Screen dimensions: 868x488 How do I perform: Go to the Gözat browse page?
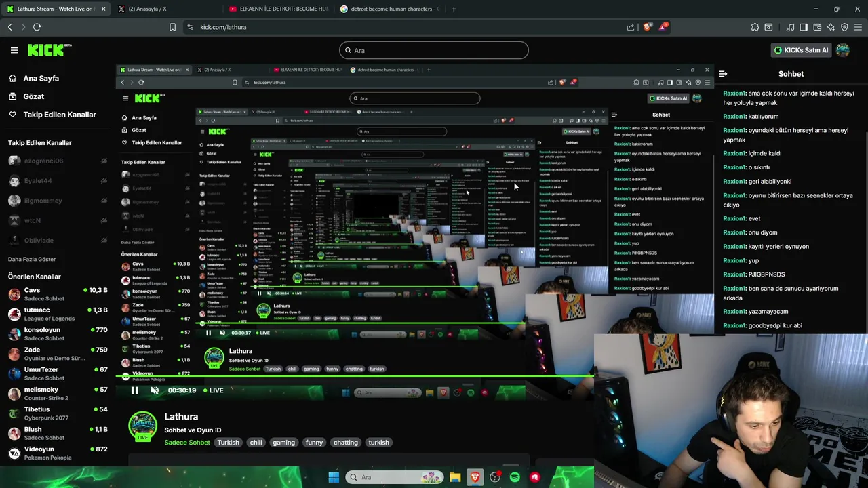(34, 96)
